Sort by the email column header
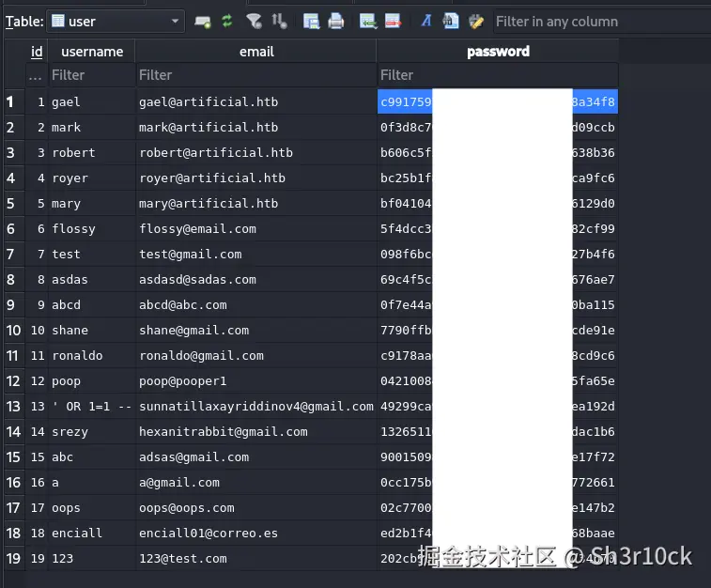 256,52
